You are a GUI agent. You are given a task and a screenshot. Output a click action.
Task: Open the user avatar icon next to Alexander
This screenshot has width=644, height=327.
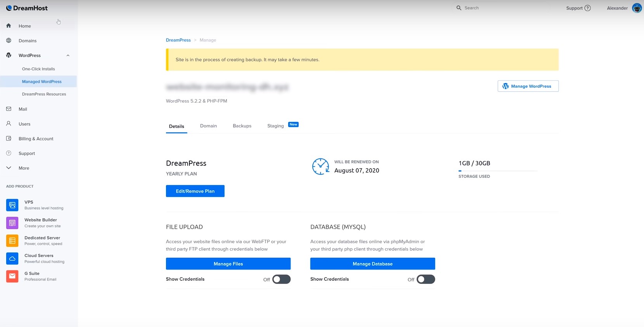[x=637, y=8]
